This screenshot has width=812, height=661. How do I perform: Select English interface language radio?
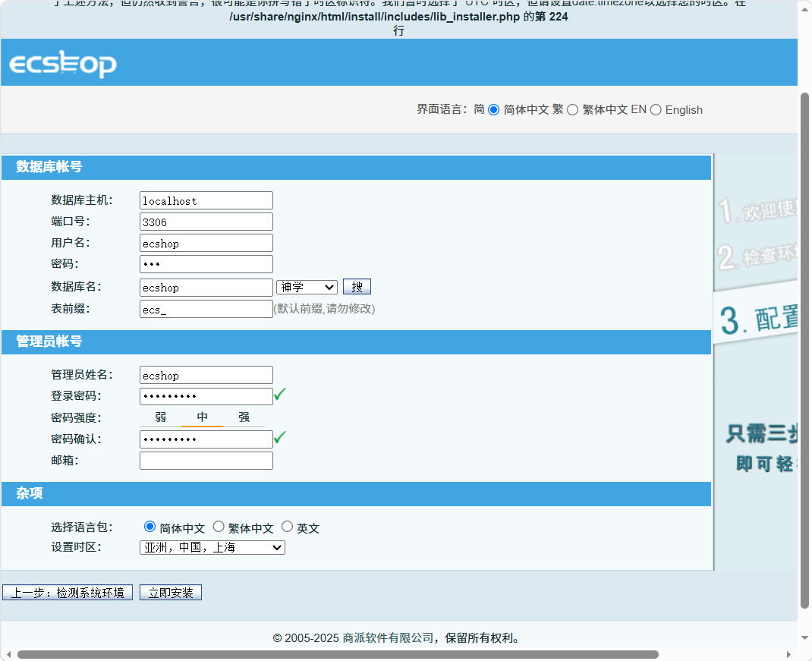click(656, 110)
